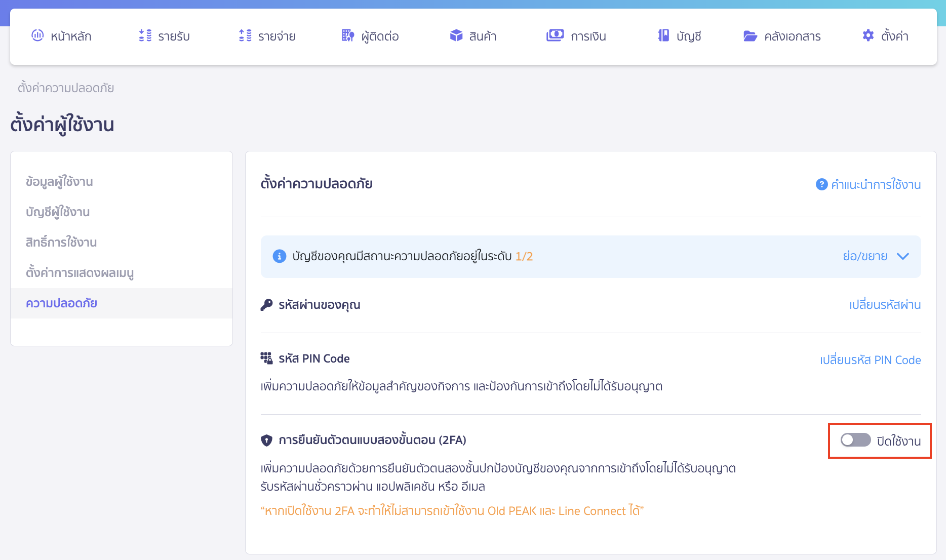Image resolution: width=946 pixels, height=560 pixels.
Task: Select สิทธิ์การใช้งาน in the sidebar
Action: click(62, 242)
